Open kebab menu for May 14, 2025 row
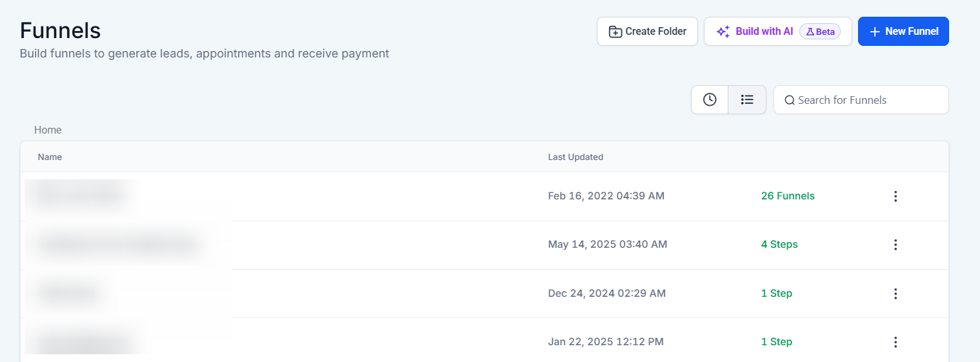The width and height of the screenshot is (980, 362). point(895,245)
